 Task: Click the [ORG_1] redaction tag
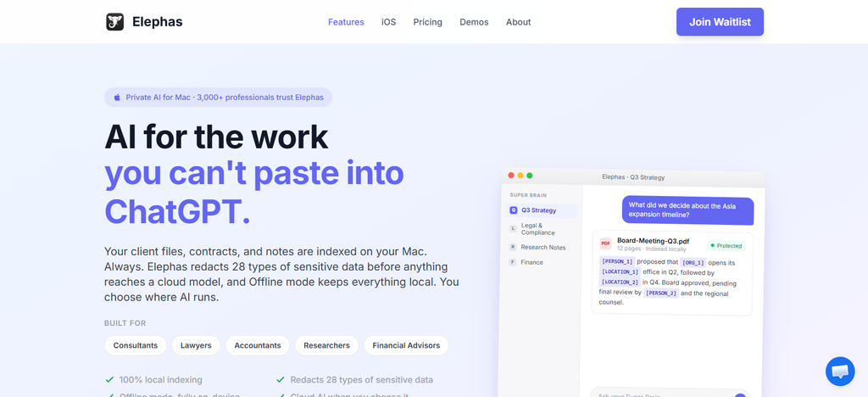[693, 262]
